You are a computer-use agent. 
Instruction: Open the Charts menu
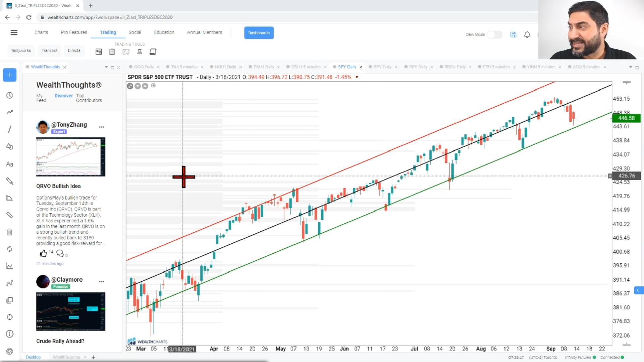pyautogui.click(x=41, y=32)
